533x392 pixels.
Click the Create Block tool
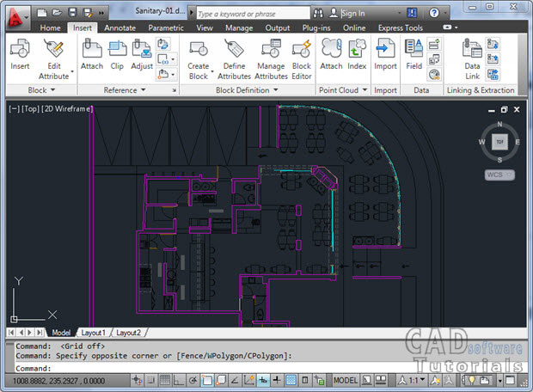199,59
